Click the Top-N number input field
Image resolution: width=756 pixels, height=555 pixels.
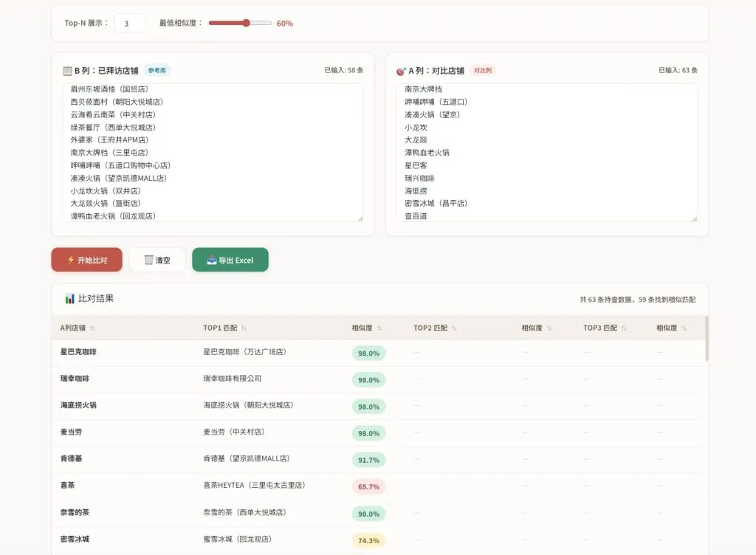tap(130, 23)
